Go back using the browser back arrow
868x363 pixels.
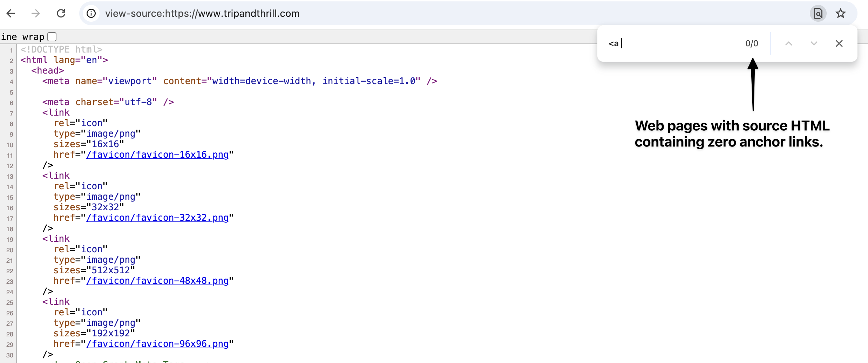tap(11, 14)
